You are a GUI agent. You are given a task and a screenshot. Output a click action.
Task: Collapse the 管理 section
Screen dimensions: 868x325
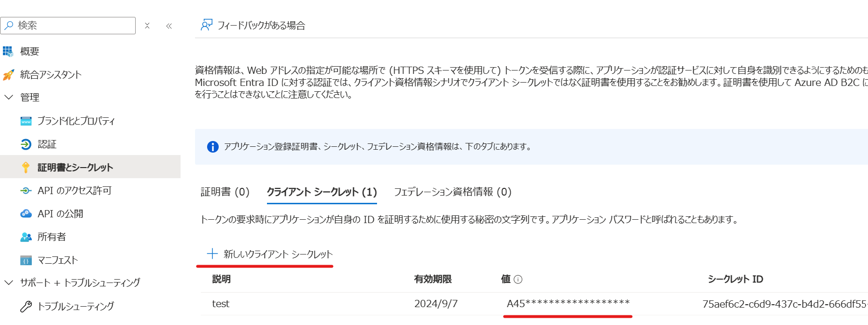pos(9,97)
